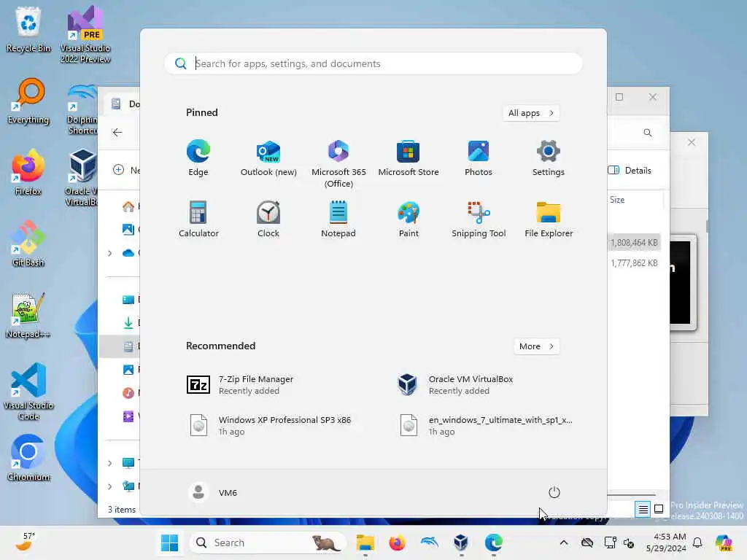
Task: Show hidden system tray icons
Action: [x=564, y=542]
